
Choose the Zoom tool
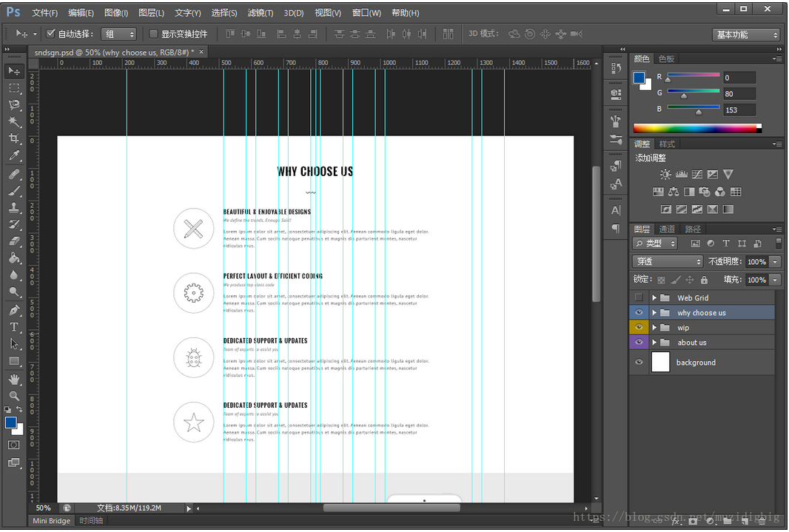point(14,396)
